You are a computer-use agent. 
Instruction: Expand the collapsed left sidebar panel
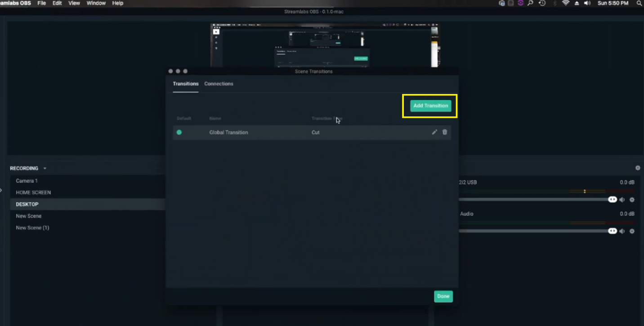click(2, 189)
